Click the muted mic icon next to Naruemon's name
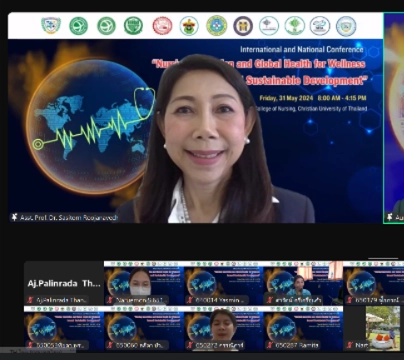This screenshot has height=360, width=404. click(x=110, y=300)
